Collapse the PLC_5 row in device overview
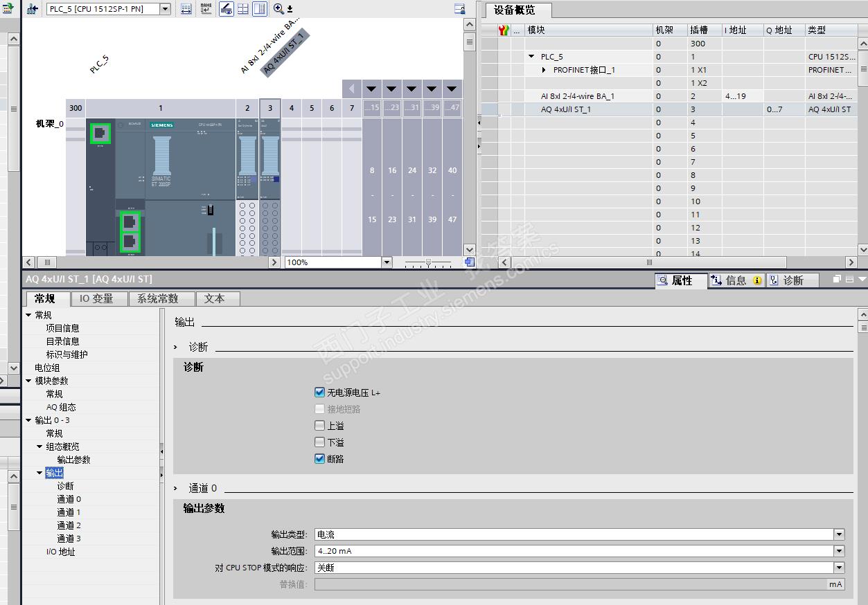The height and width of the screenshot is (605, 868). click(x=531, y=57)
